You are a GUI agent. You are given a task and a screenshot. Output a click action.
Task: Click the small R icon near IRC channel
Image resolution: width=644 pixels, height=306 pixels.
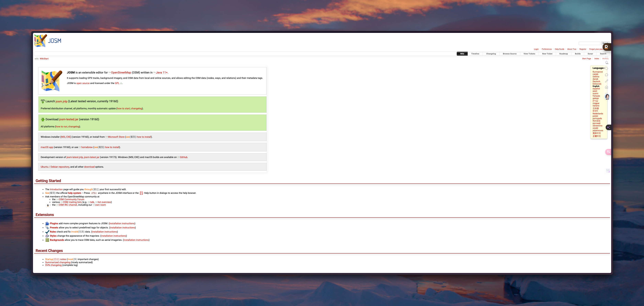point(48,206)
